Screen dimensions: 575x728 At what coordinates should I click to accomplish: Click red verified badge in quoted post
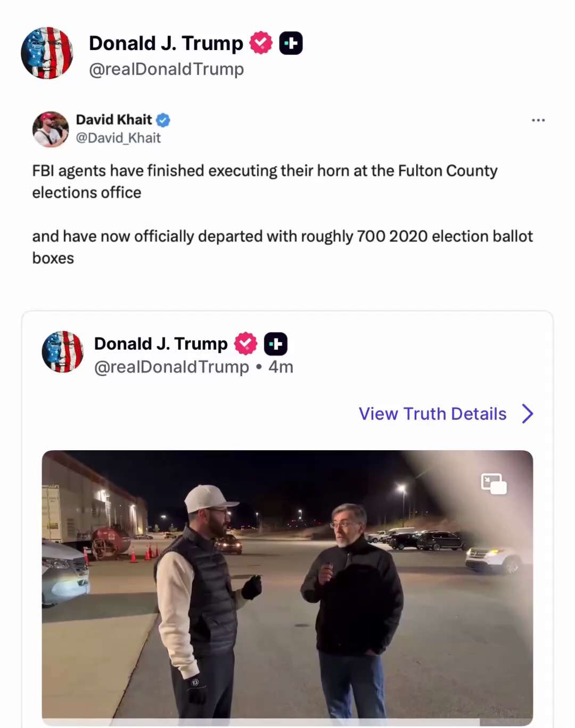pos(246,344)
